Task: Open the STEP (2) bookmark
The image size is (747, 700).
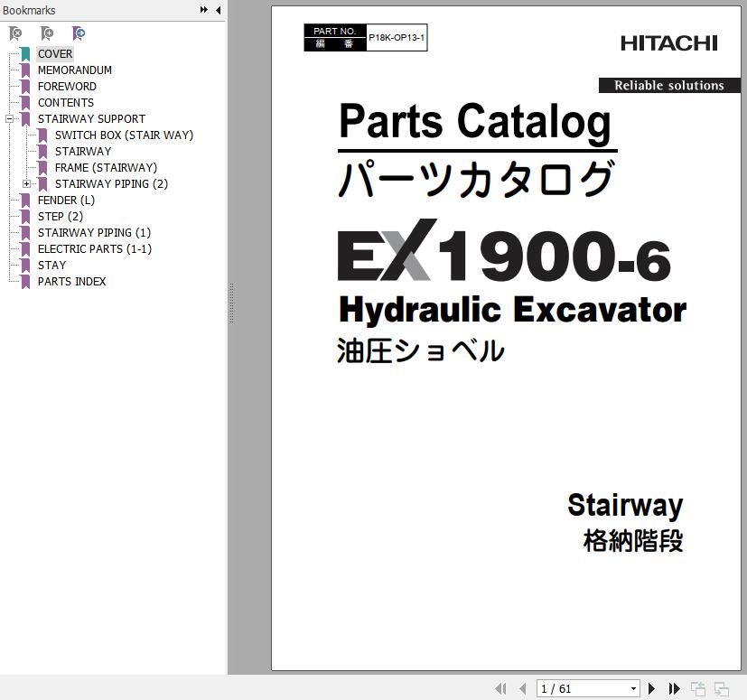Action: (61, 217)
